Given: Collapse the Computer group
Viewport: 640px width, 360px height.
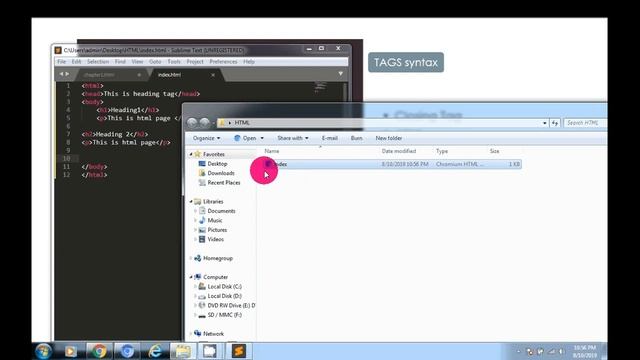Looking at the screenshot, I should pos(191,277).
